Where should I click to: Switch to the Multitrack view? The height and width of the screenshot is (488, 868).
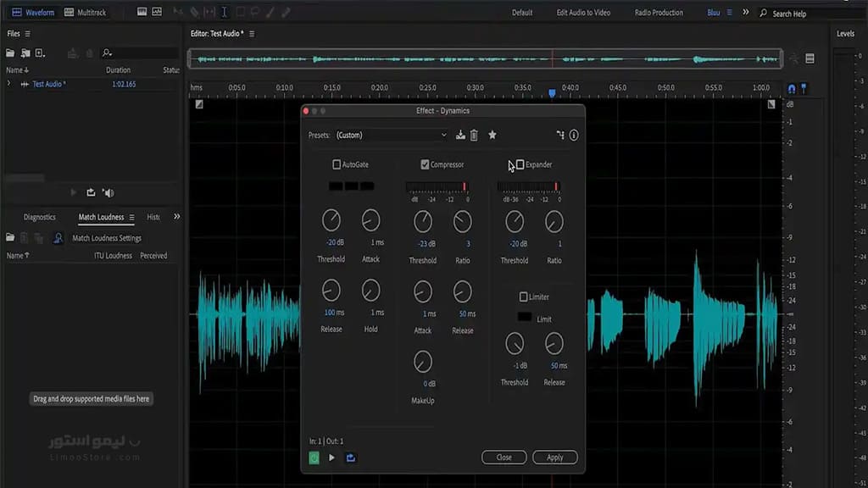click(86, 12)
